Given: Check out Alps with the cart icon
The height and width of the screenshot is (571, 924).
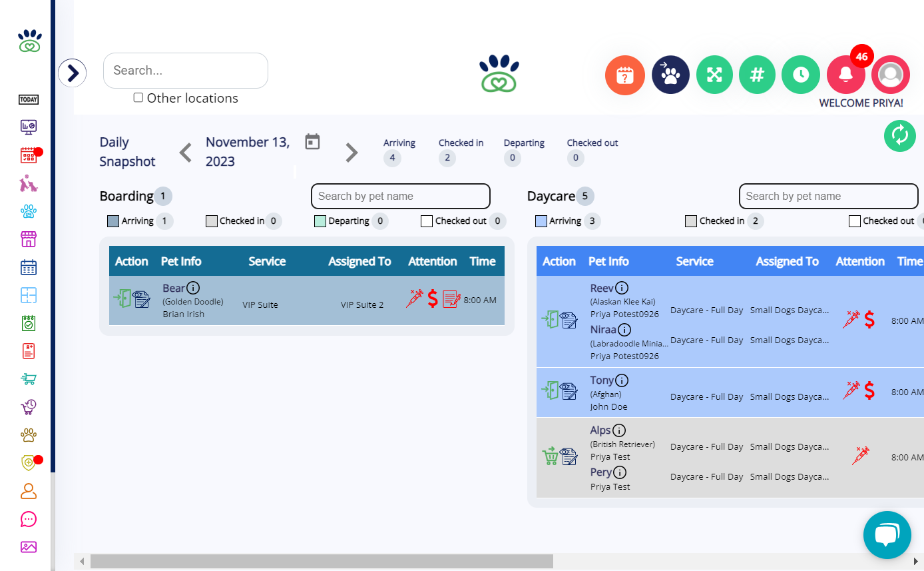Looking at the screenshot, I should (549, 456).
